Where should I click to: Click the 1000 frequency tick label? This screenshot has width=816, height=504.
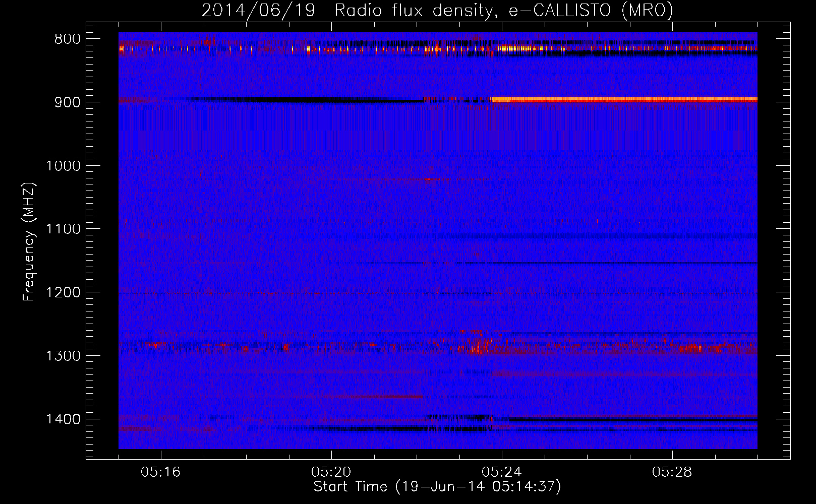click(x=63, y=166)
